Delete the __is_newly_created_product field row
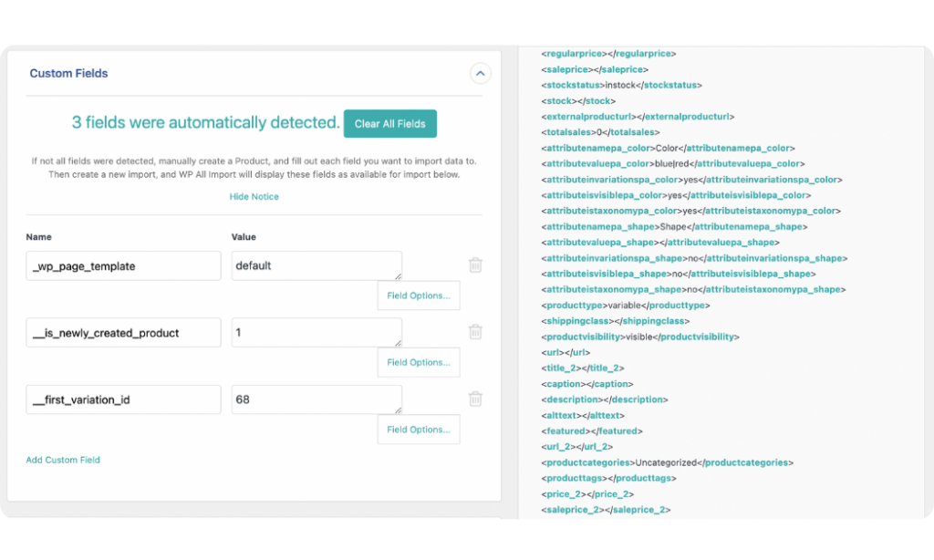934x560 pixels. 474,332
